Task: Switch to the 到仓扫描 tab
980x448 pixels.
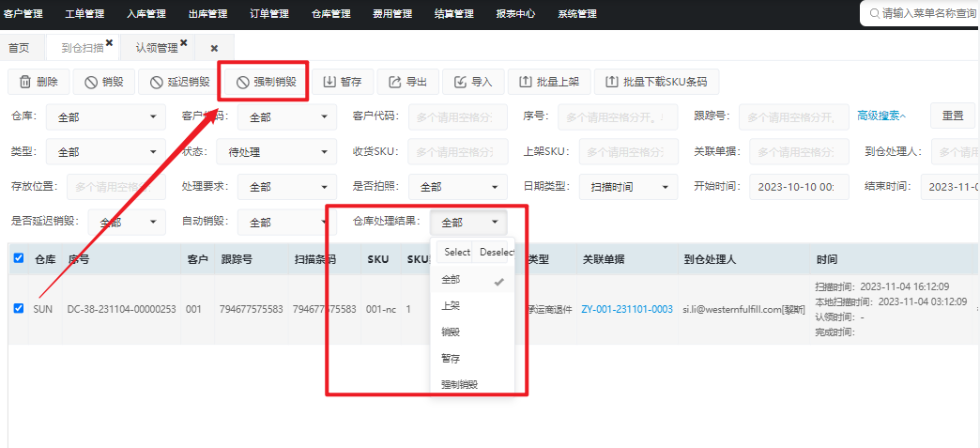Action: click(x=83, y=48)
